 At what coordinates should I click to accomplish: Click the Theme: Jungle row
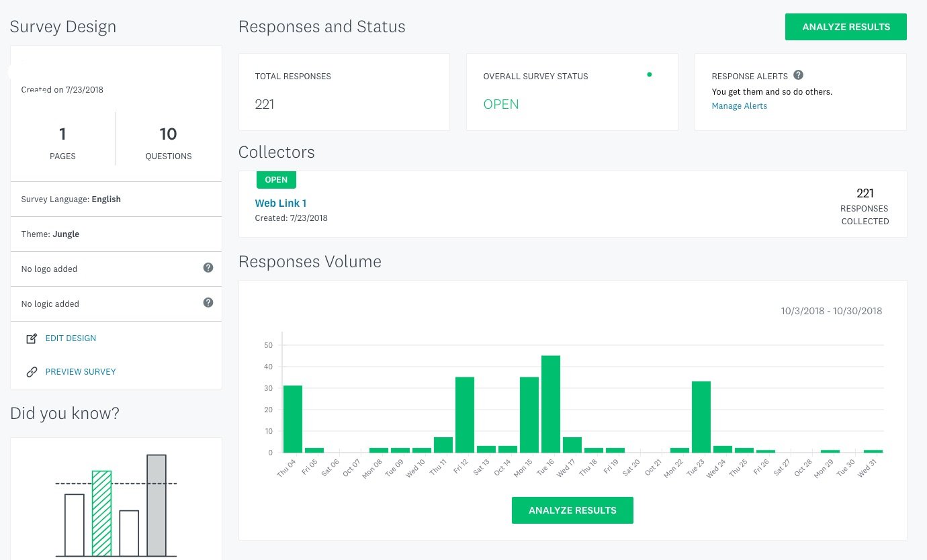116,234
